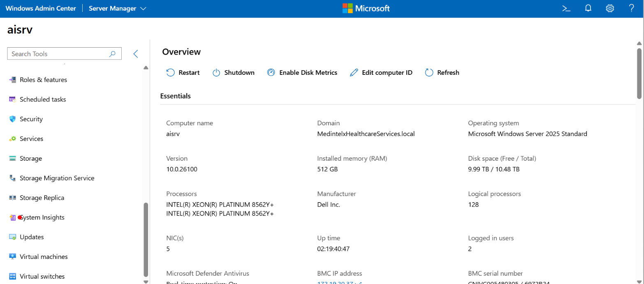The image size is (644, 284).
Task: Open the PowerShell console icon in header
Action: (566, 8)
